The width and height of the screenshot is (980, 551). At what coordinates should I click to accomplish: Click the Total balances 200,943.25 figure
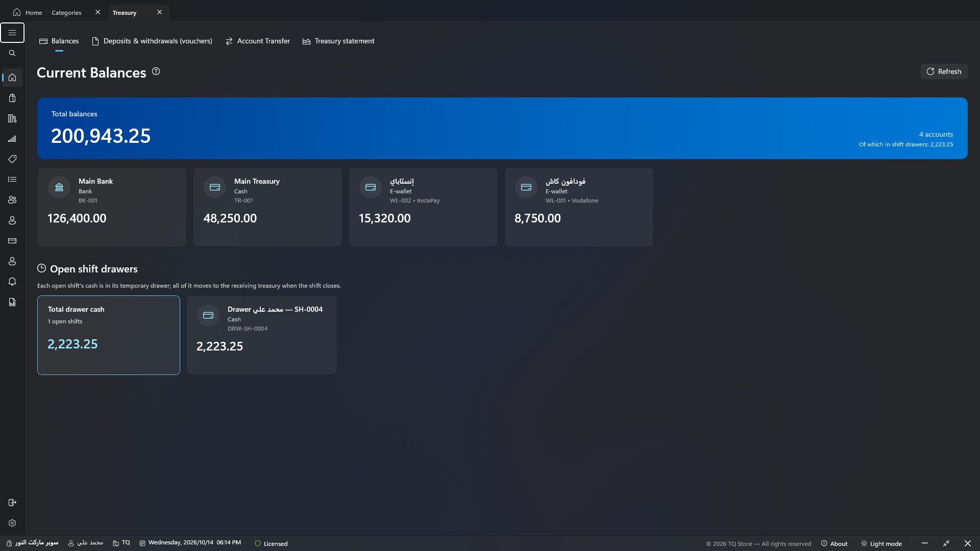[x=101, y=136]
